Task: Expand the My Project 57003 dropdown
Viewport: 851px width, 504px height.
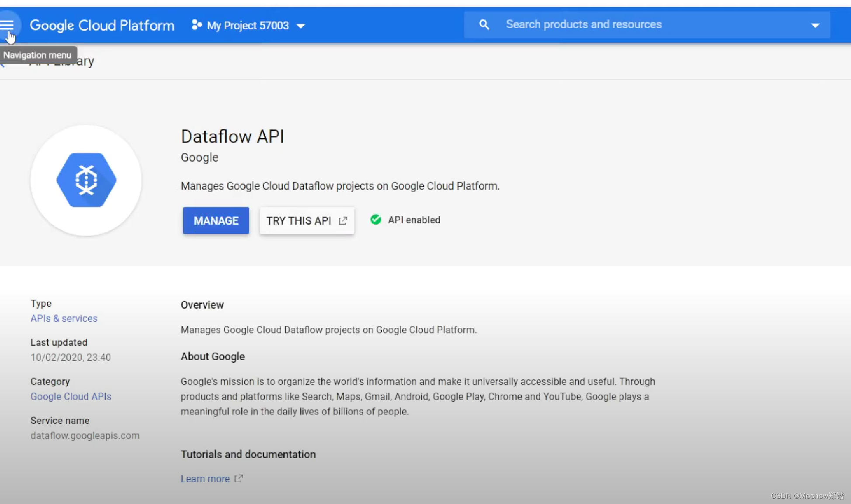Action: click(x=301, y=26)
